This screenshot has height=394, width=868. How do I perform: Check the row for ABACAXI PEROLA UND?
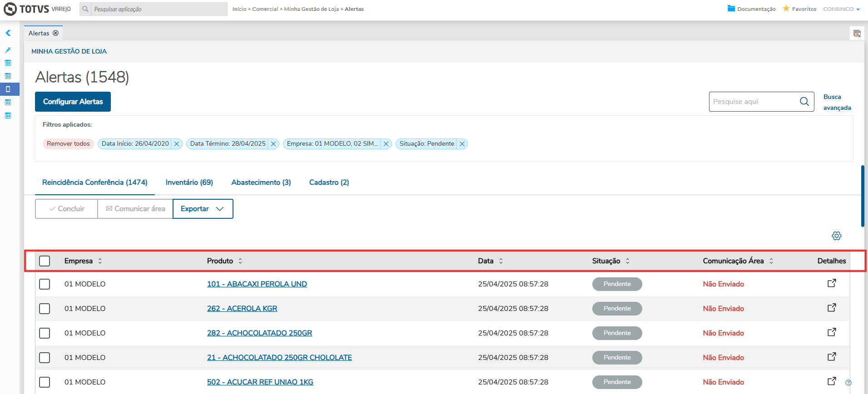coord(45,284)
